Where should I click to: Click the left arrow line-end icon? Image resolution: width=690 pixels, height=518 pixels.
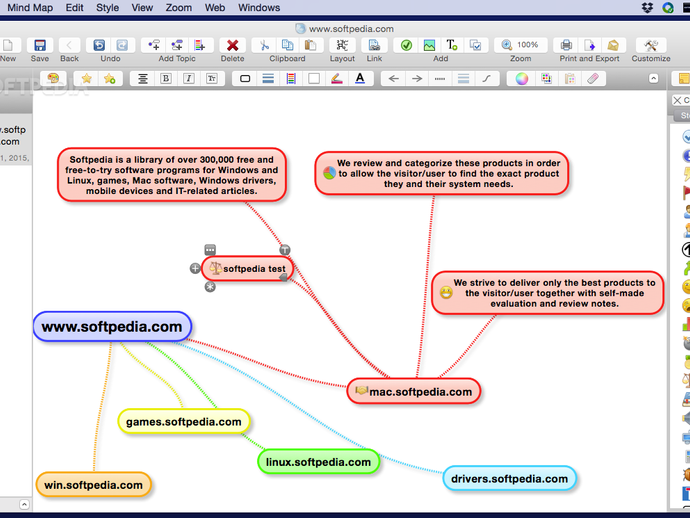(x=393, y=78)
